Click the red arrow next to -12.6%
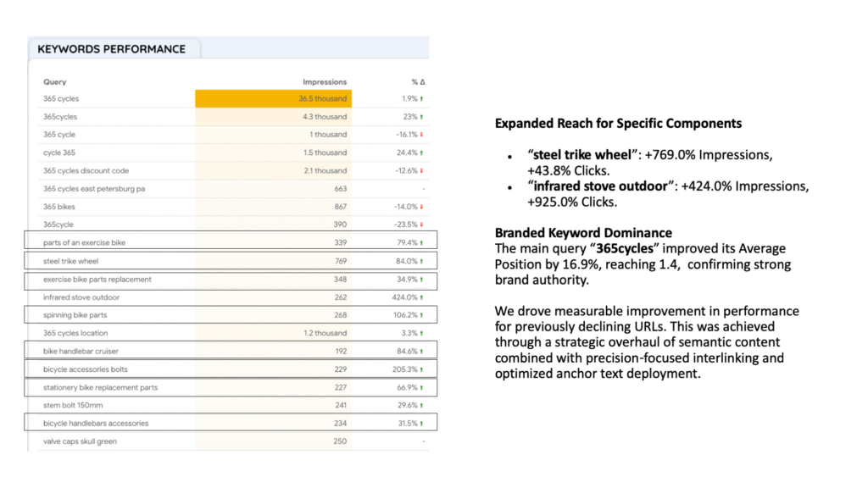 click(423, 171)
